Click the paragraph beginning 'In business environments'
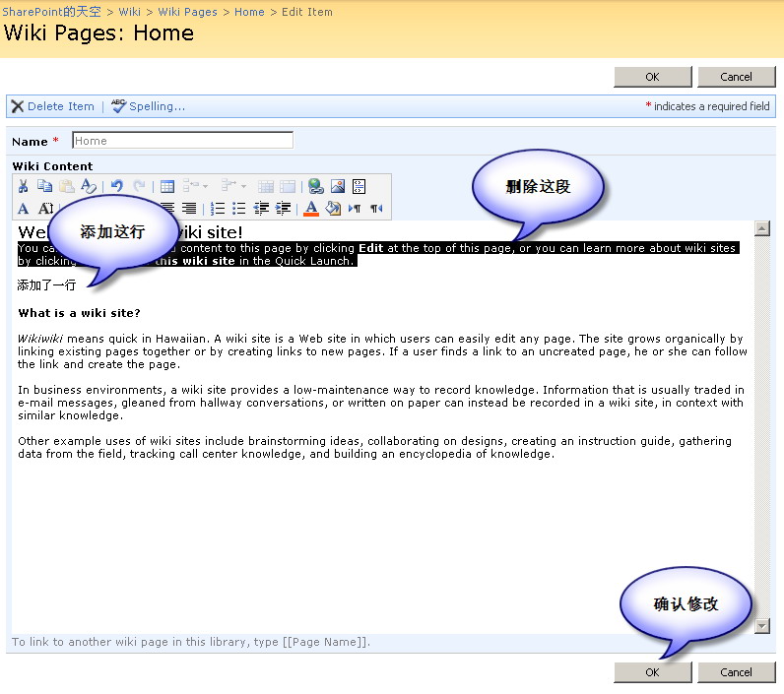The width and height of the screenshot is (784, 694). click(381, 403)
